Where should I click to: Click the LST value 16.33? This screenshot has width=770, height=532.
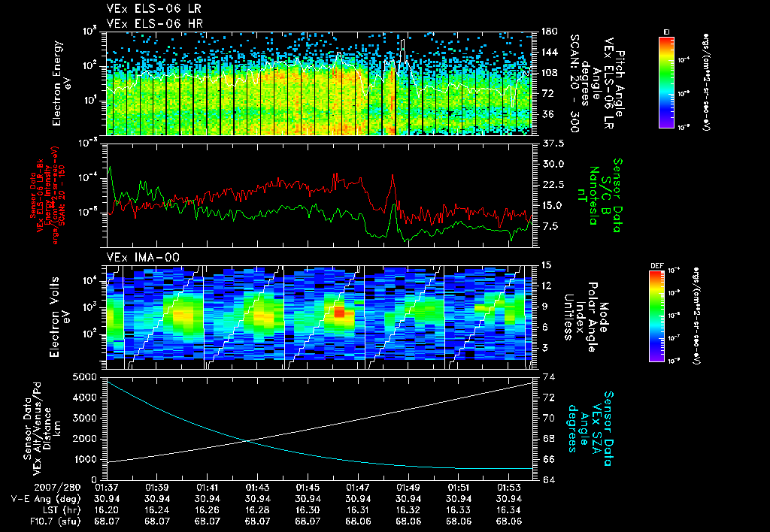tap(458, 510)
